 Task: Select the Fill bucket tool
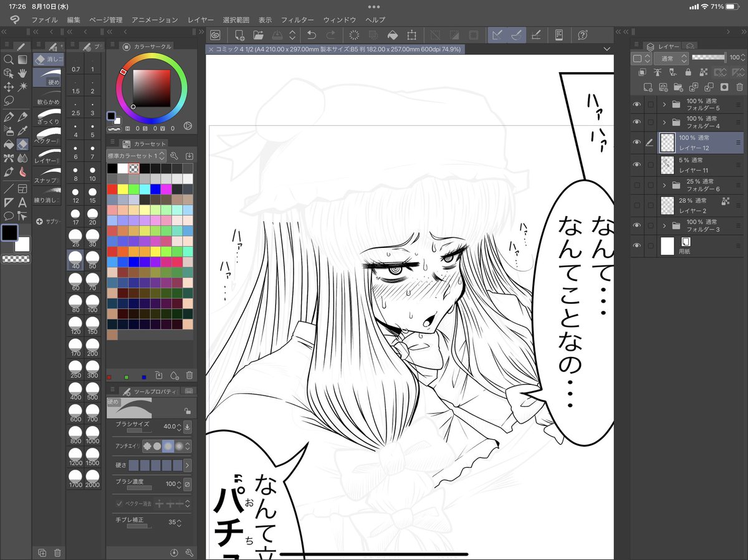9,143
